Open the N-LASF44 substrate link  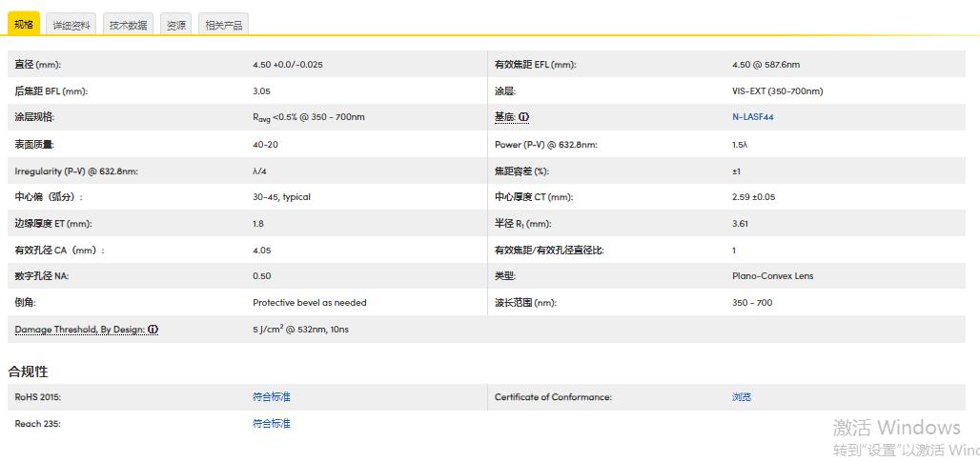click(752, 117)
